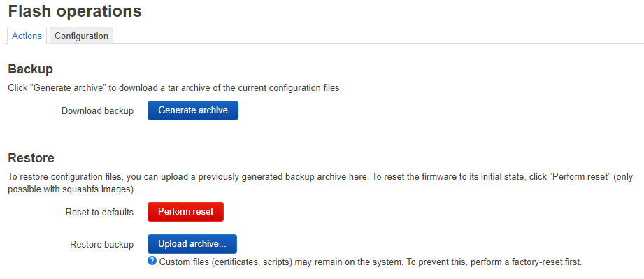
Task: Click the Reset to defaults label
Action: pos(99,213)
